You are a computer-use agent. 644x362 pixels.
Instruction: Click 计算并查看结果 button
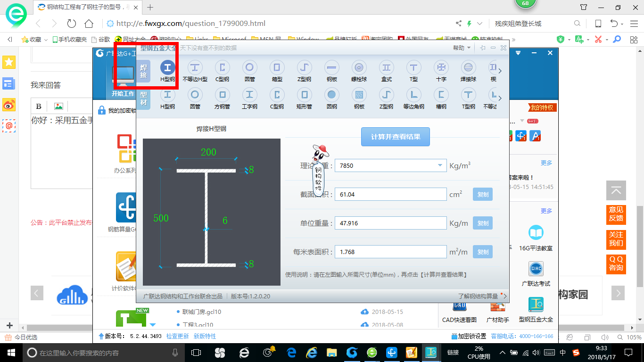click(396, 137)
